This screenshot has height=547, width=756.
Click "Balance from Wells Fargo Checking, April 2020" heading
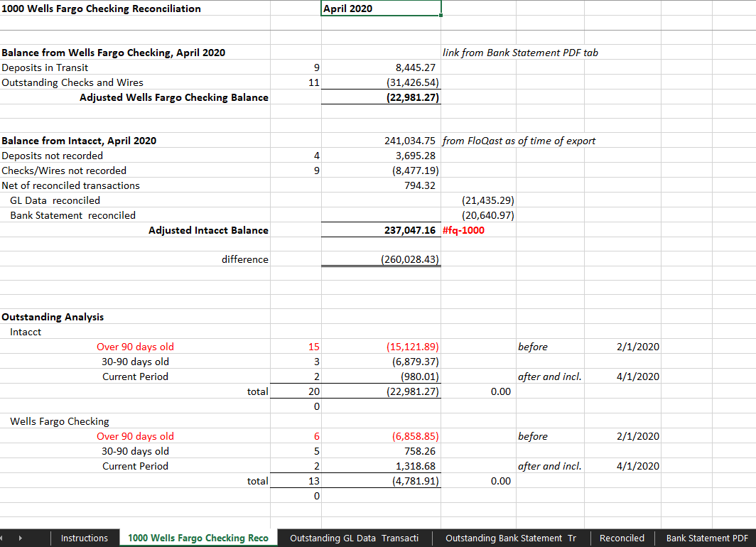[113, 53]
